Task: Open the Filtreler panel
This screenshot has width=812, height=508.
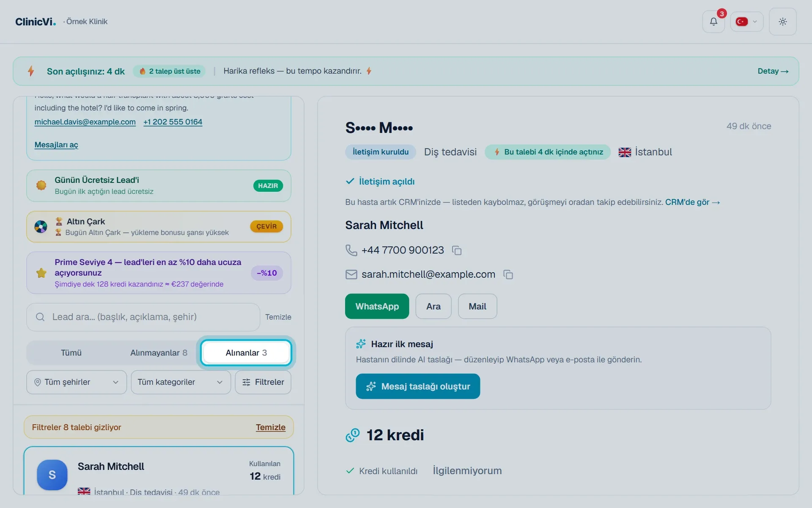Action: click(x=263, y=382)
